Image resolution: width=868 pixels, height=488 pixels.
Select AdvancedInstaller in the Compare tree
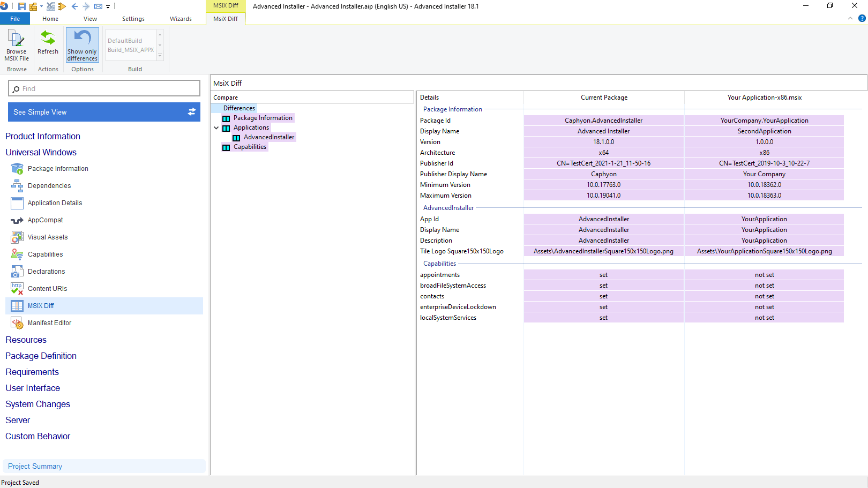tap(269, 137)
